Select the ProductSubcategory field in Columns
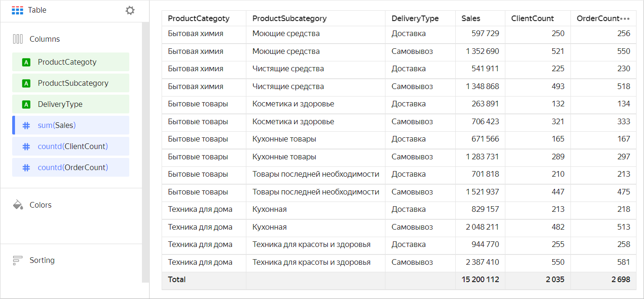Image resolution: width=644 pixels, height=299 pixels. pos(73,83)
